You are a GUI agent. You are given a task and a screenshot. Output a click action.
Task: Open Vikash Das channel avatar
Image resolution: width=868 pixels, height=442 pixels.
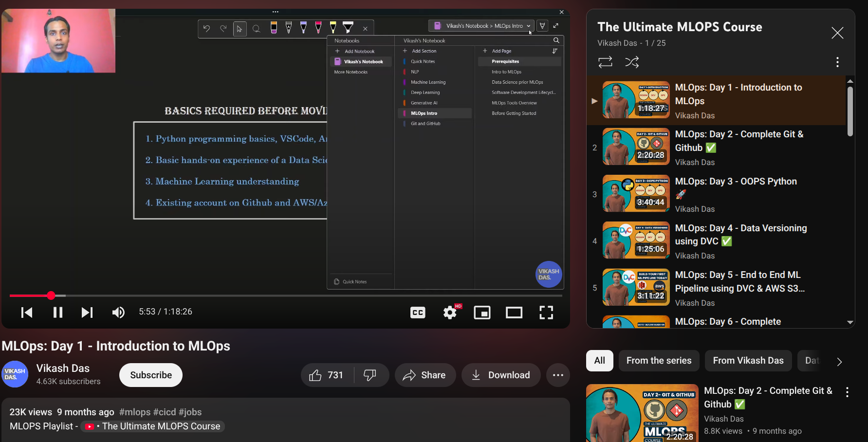(x=15, y=374)
